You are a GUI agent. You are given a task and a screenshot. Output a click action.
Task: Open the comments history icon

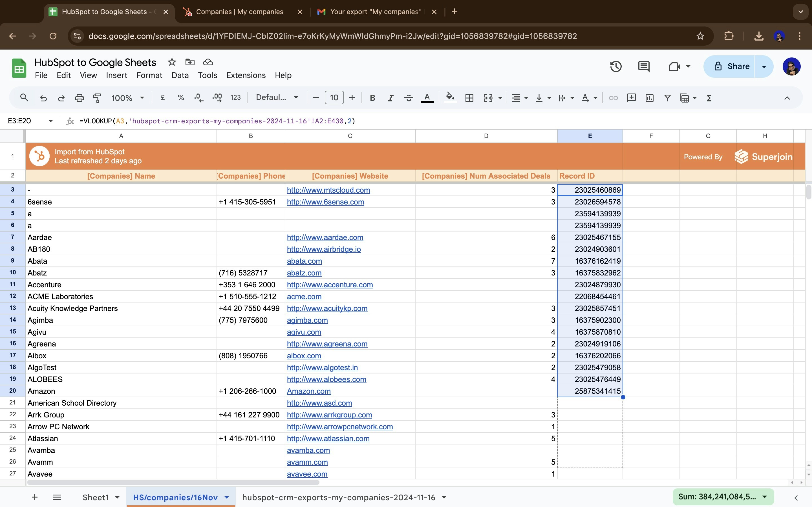point(643,66)
